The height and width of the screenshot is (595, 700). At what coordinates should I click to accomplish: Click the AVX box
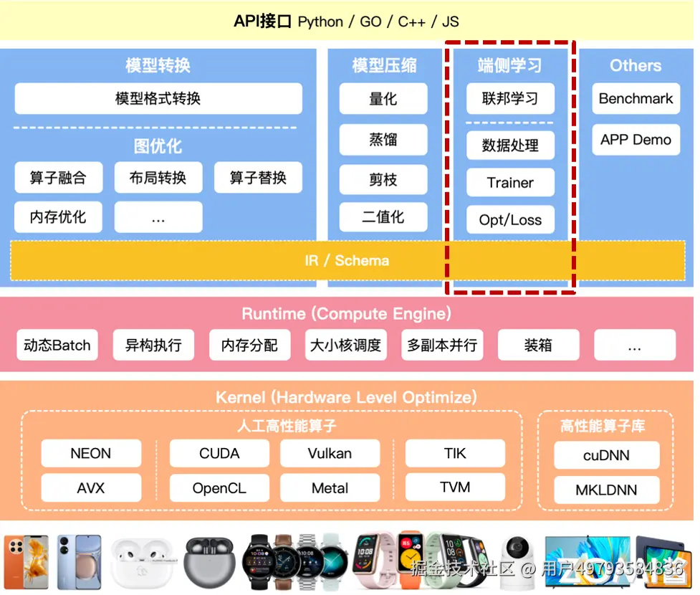[x=91, y=487]
